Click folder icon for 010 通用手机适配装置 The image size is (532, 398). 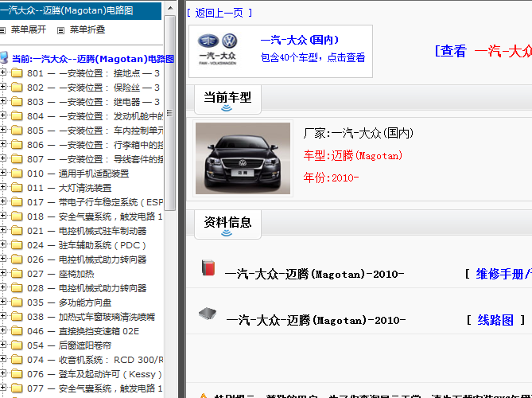point(17,174)
